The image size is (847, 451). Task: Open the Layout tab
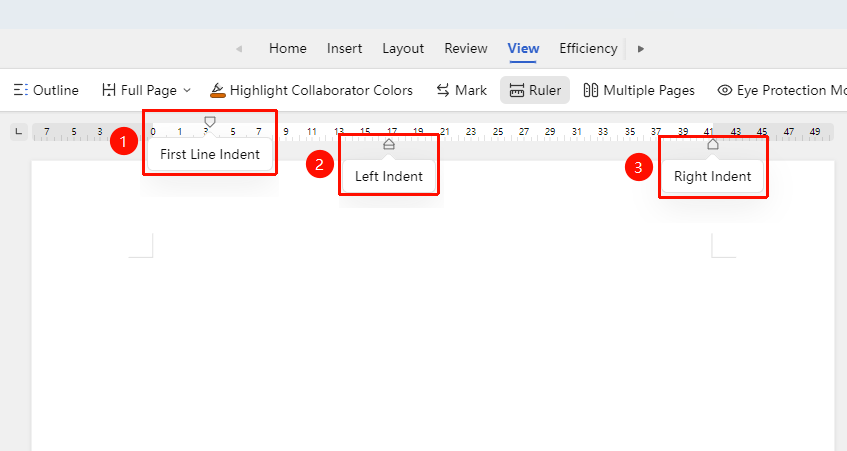[x=403, y=49]
